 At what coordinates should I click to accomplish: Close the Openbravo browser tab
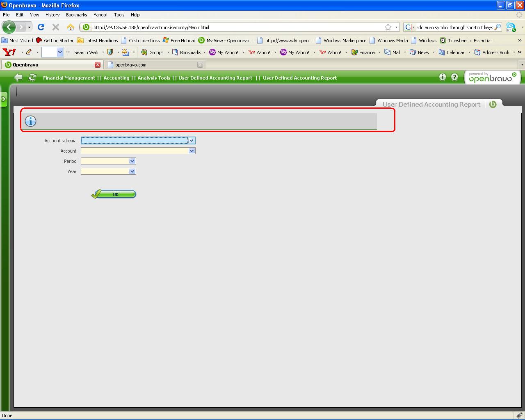tap(98, 64)
